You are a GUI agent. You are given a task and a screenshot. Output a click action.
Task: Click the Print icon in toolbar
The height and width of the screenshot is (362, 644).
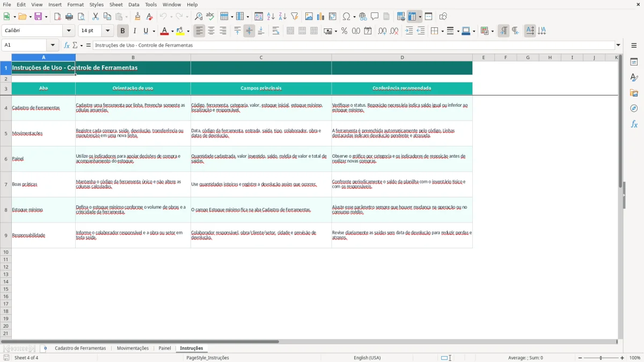pyautogui.click(x=69, y=17)
